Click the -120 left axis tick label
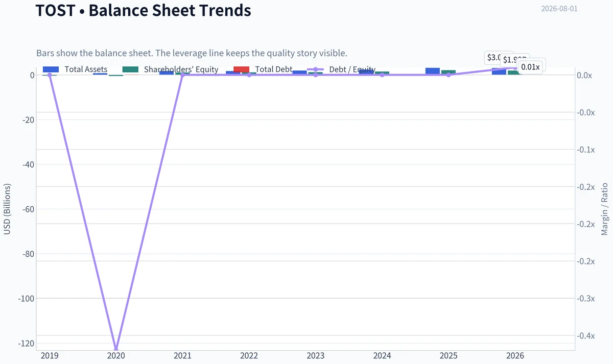Image resolution: width=613 pixels, height=364 pixels. pos(27,343)
